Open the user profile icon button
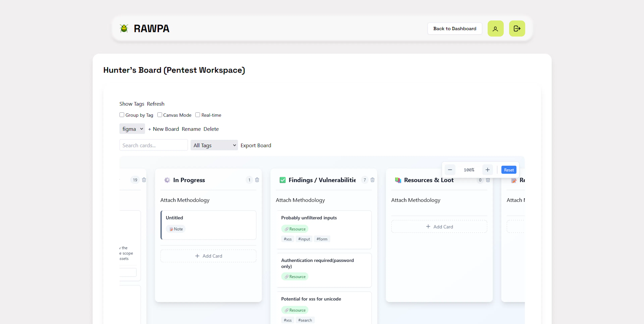Screen dimensions: 644x324 [x=495, y=29]
